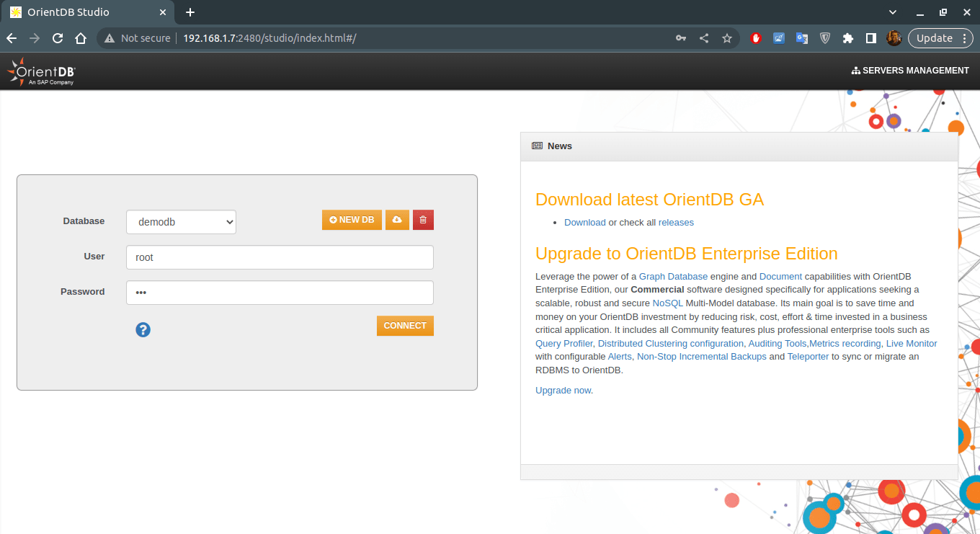Click the Upgrade now link
The height and width of the screenshot is (534, 980).
563,391
